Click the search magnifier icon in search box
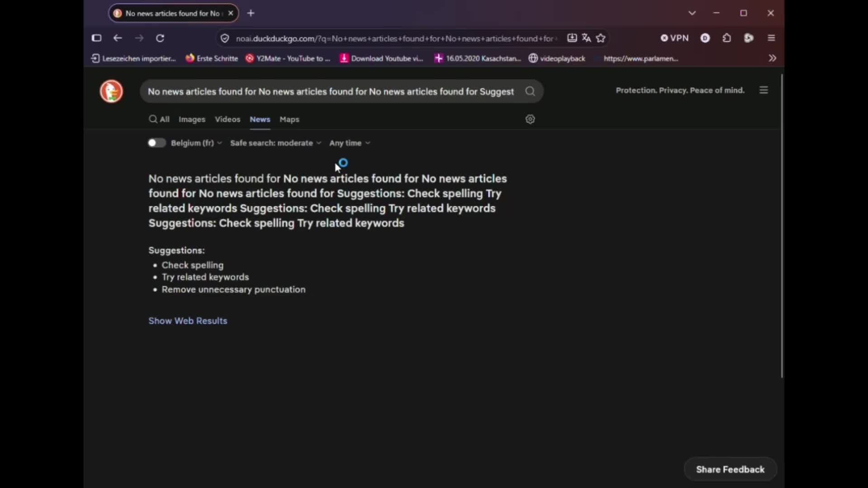 pyautogui.click(x=530, y=91)
